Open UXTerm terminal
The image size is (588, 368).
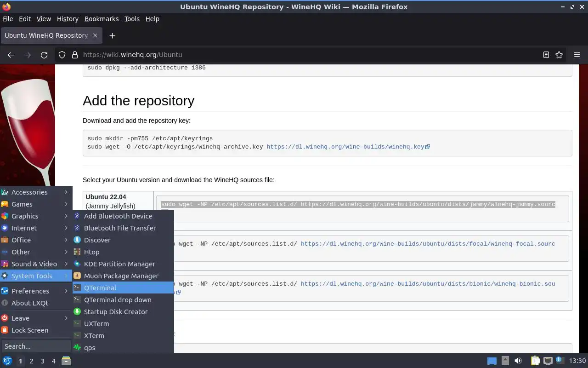coord(123,324)
